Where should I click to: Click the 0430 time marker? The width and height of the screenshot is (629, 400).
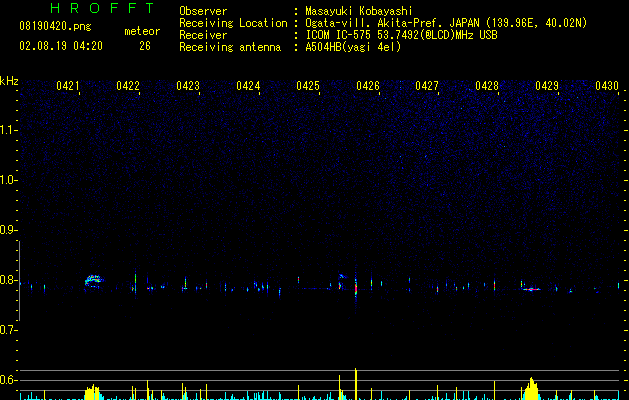[607, 86]
